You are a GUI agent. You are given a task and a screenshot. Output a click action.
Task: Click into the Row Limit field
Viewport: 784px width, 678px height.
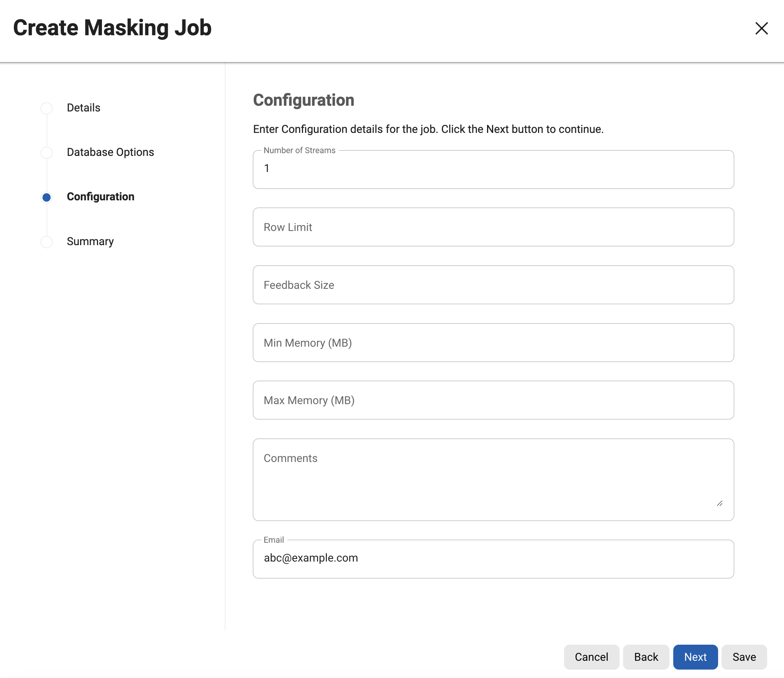(x=493, y=227)
